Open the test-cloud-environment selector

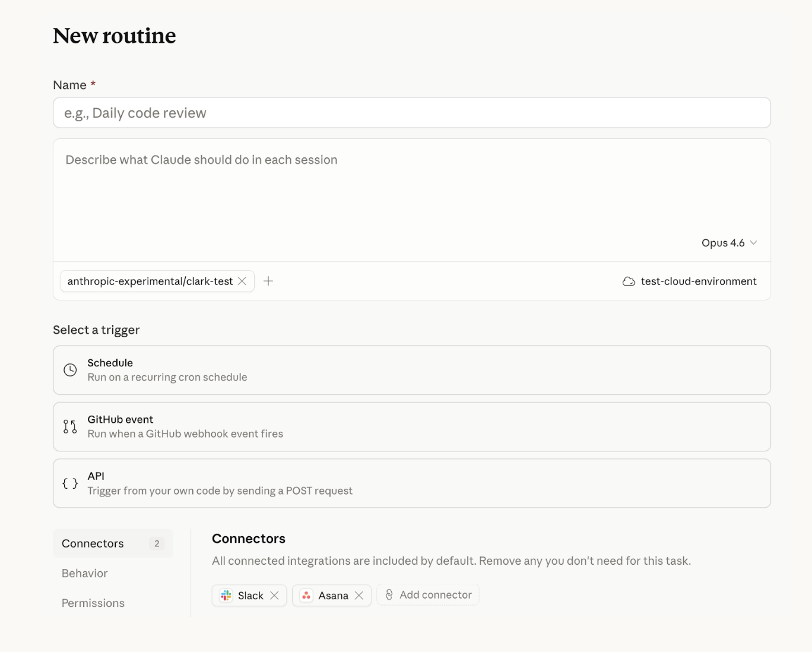click(690, 281)
